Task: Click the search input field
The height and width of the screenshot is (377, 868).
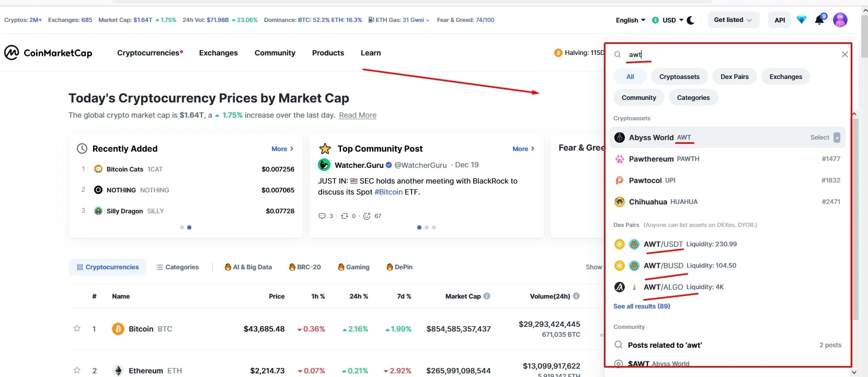Action: [732, 54]
